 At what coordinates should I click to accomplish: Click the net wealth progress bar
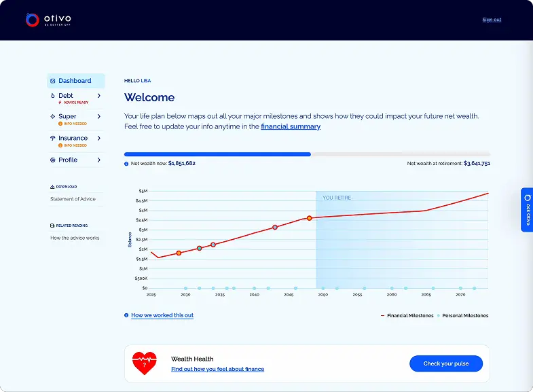(307, 154)
